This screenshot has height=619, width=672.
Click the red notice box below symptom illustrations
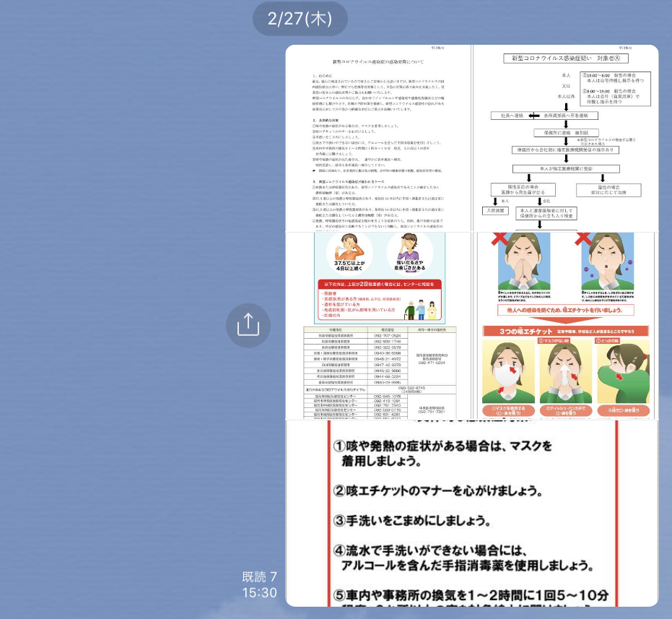(x=378, y=300)
